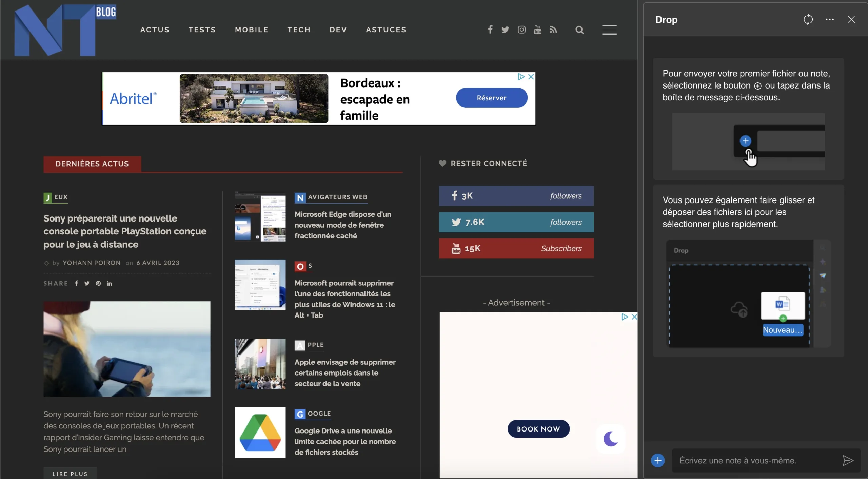Click the '6 AVRIL 2023' date text

click(158, 263)
